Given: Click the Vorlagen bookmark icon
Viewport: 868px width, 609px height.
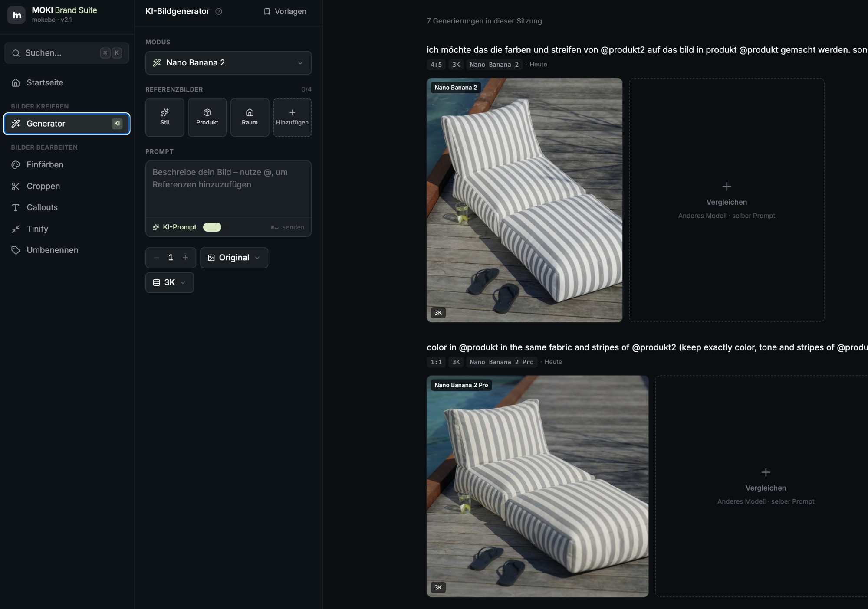Looking at the screenshot, I should (267, 11).
